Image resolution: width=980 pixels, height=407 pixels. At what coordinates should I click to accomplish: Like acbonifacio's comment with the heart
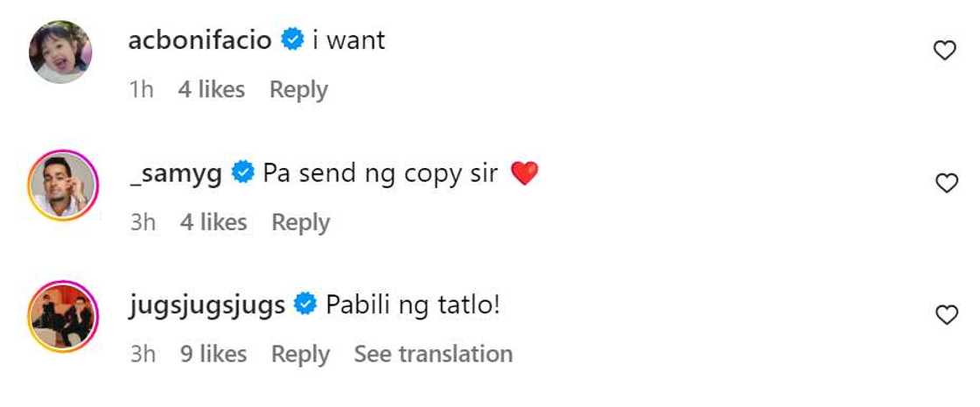click(x=945, y=52)
